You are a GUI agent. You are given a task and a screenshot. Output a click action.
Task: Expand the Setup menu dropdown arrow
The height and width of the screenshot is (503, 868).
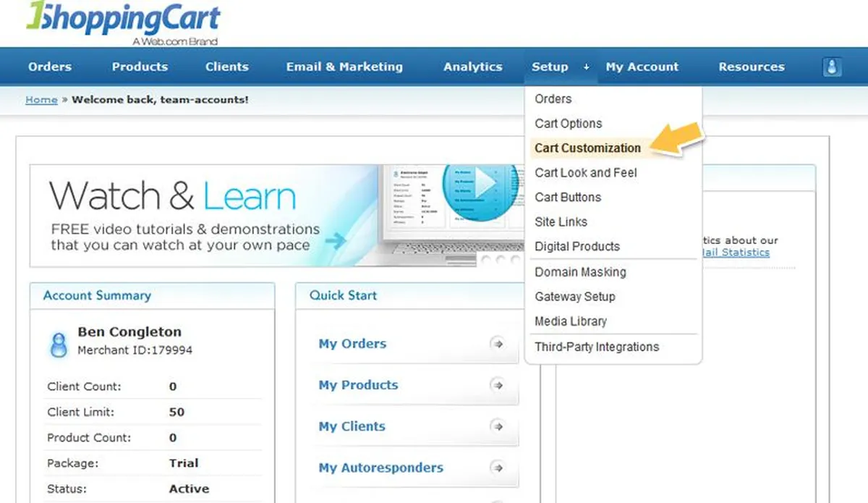[x=585, y=67]
